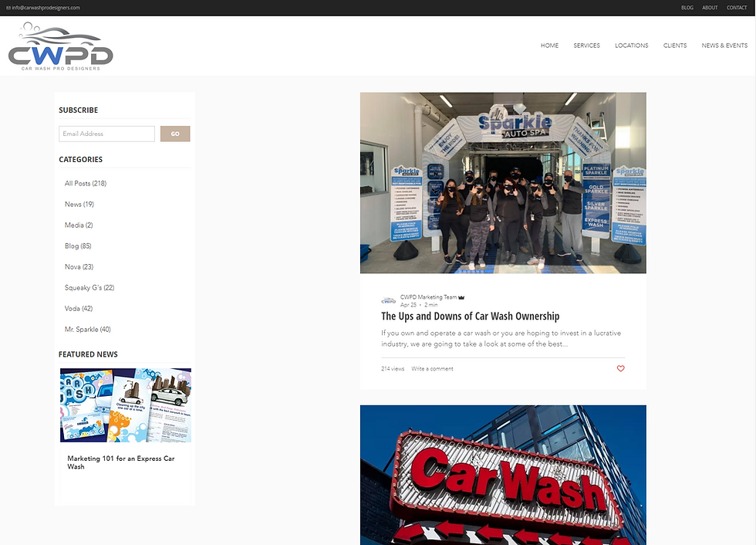Viewport: 756px width, 545px height.
Task: Open Marketing 101 for an Express Car Wash
Action: pos(121,462)
